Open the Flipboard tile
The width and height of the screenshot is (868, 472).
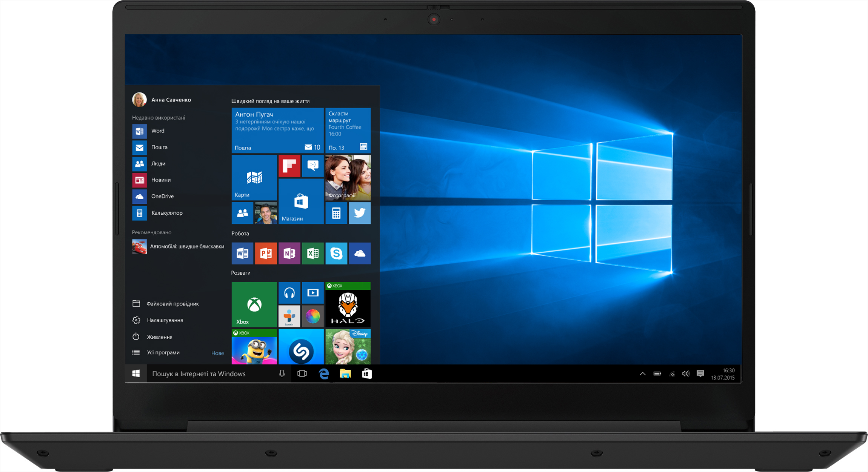coord(289,166)
